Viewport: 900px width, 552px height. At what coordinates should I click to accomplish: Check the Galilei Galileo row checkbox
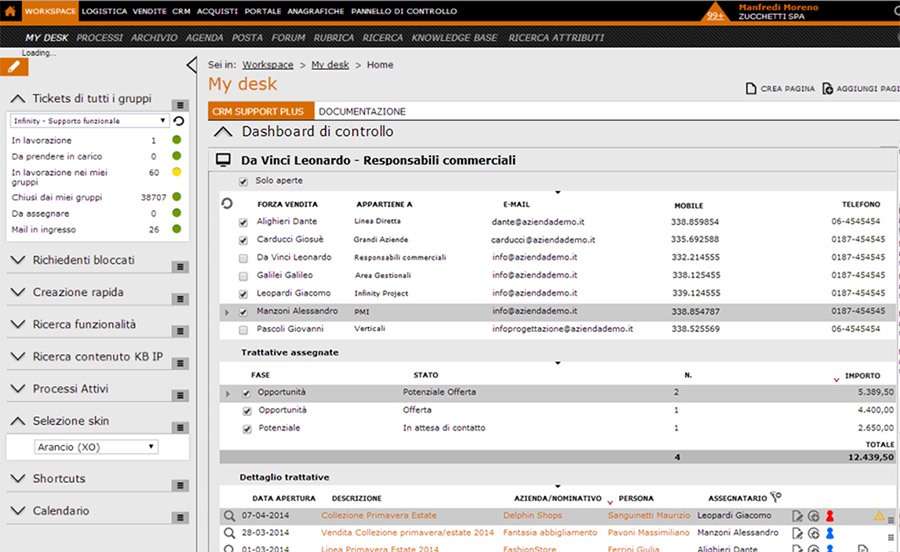[243, 275]
